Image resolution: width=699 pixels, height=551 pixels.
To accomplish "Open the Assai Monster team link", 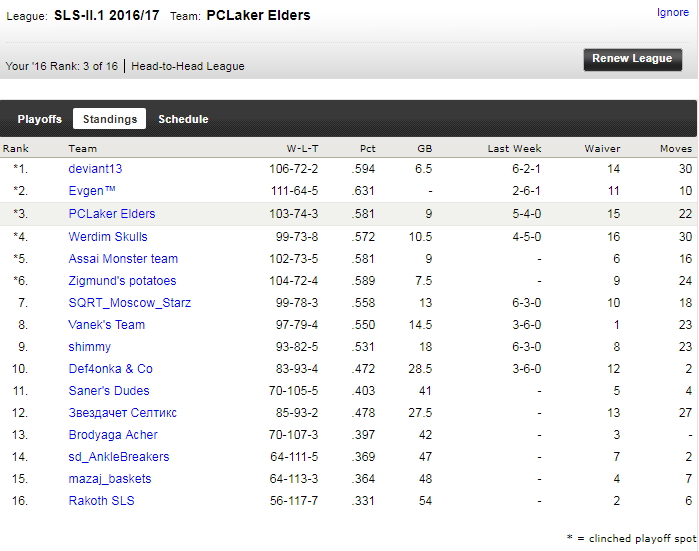I will [x=123, y=259].
